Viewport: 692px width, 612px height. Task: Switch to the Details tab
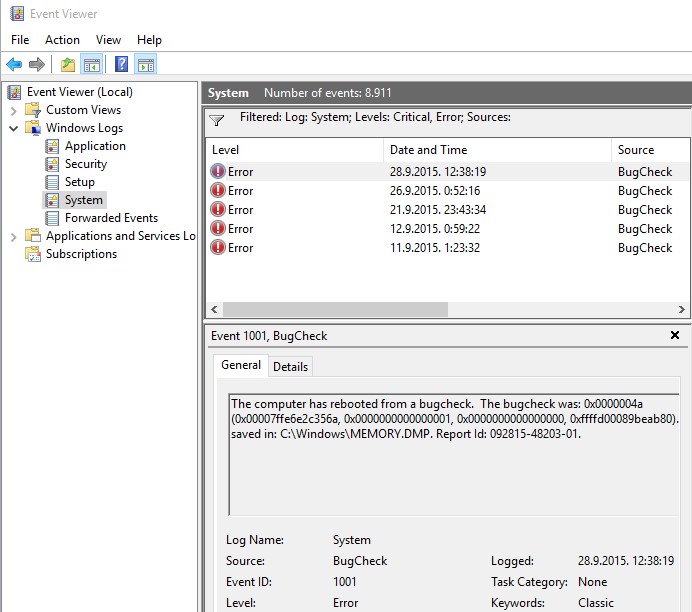(x=290, y=367)
